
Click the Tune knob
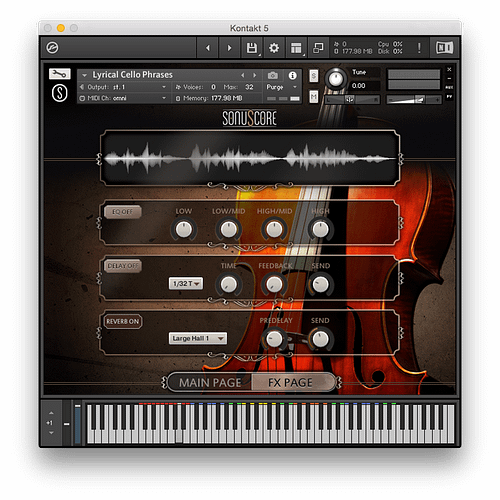pyautogui.click(x=336, y=79)
